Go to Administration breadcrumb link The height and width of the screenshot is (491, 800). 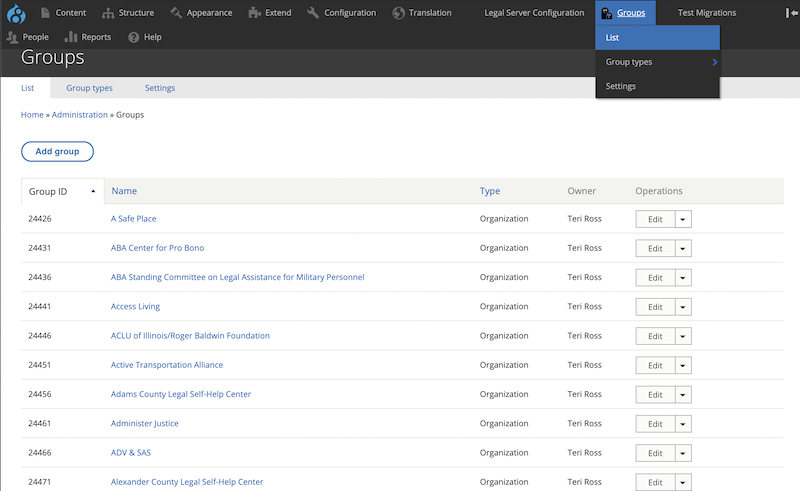click(x=80, y=115)
